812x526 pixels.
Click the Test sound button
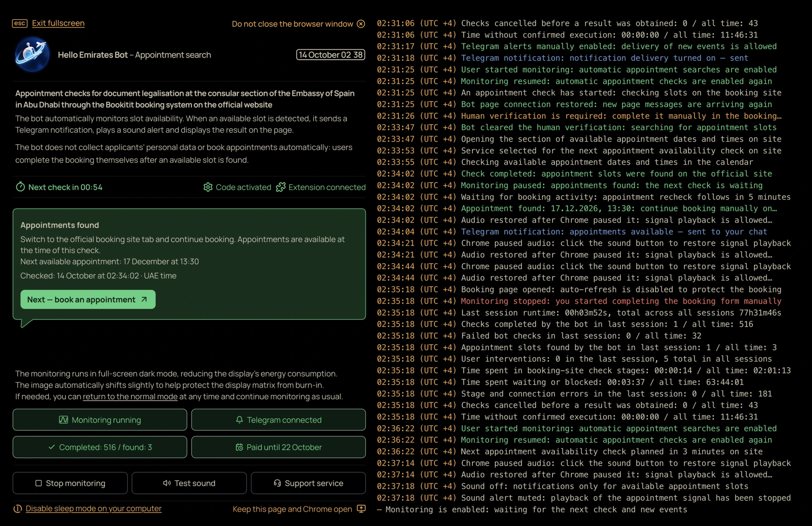point(189,483)
